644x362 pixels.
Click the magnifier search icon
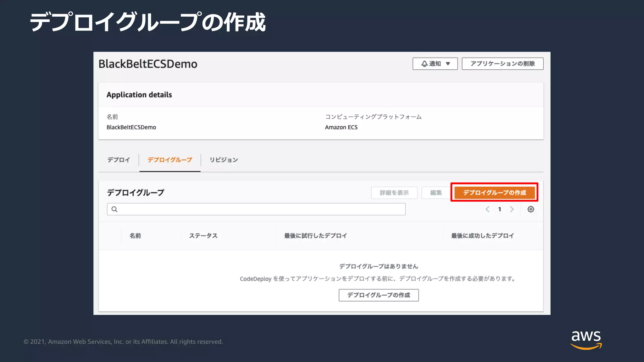[x=114, y=209]
